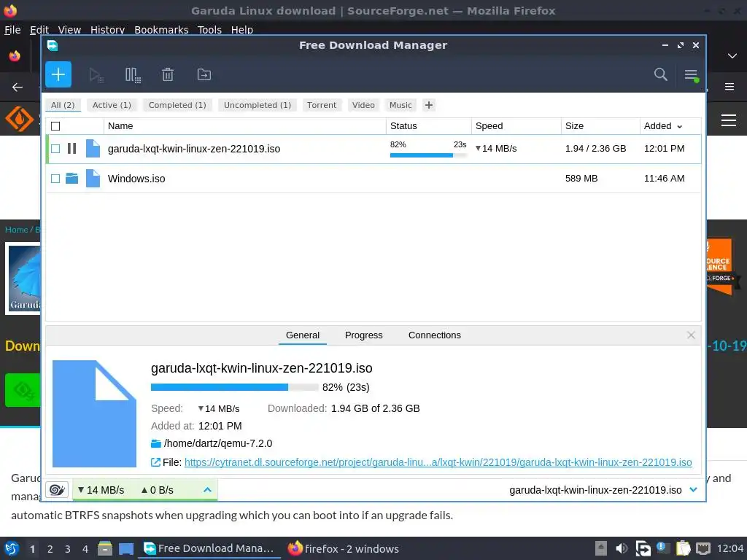This screenshot has height=560, width=747.
Task: Add a new download with the plus button
Action: coord(58,74)
